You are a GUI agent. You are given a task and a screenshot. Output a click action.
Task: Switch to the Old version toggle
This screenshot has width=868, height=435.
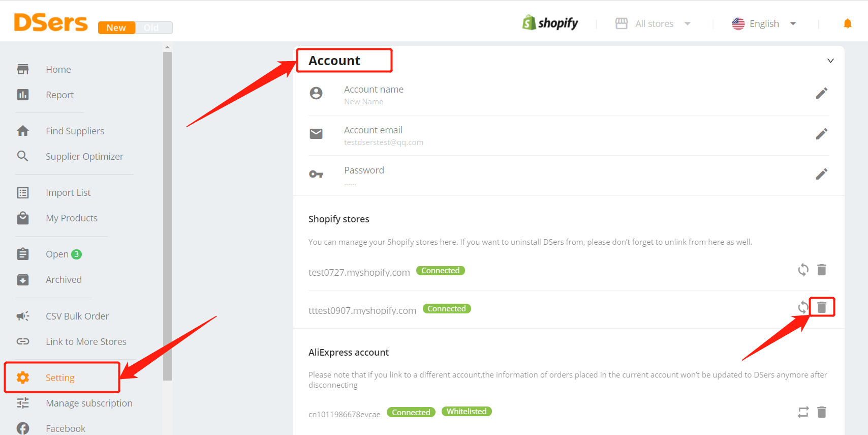151,28
